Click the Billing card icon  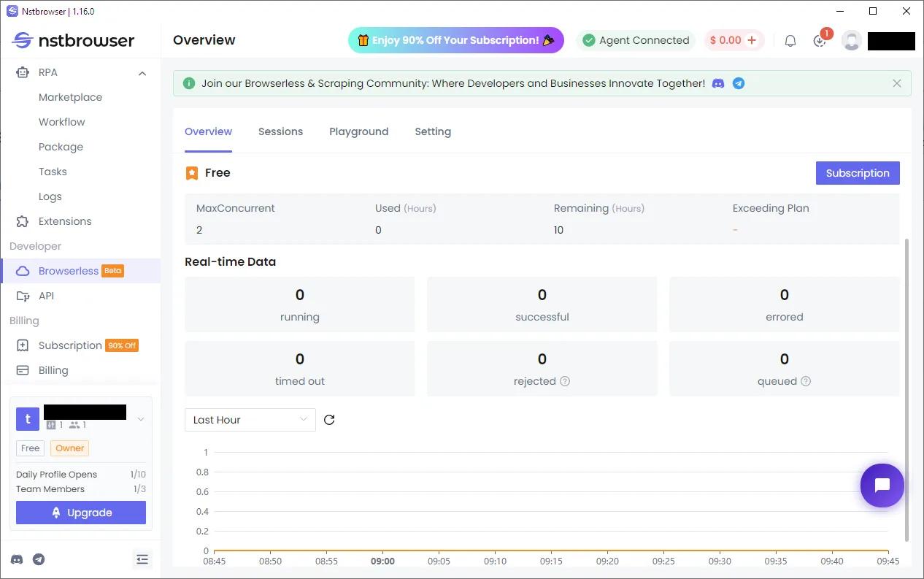click(23, 370)
